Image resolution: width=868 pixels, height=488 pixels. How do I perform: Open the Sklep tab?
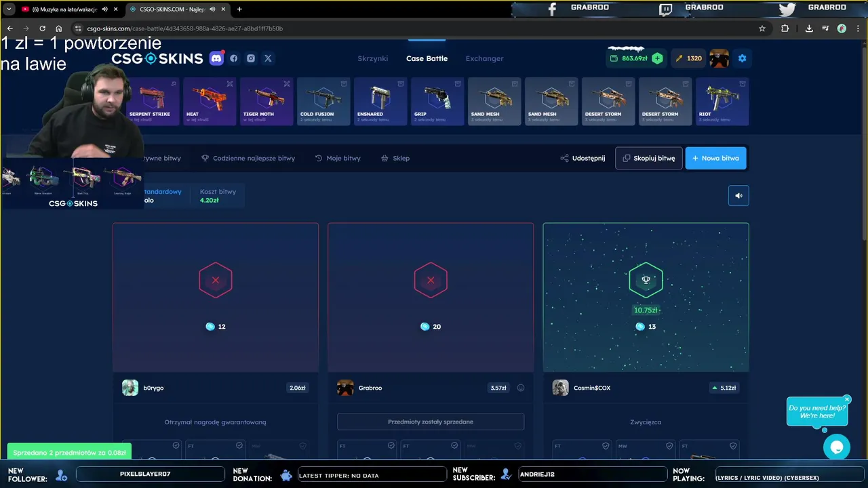[x=395, y=158]
